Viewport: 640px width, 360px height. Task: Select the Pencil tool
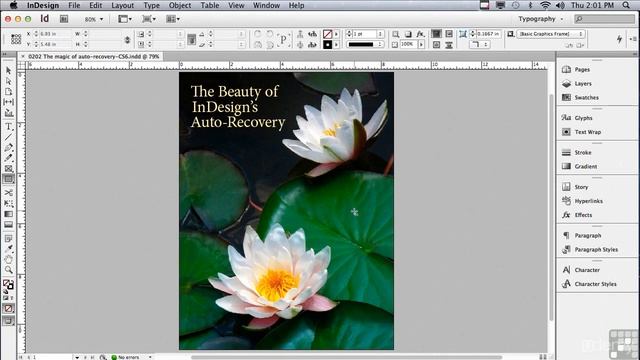tap(9, 158)
